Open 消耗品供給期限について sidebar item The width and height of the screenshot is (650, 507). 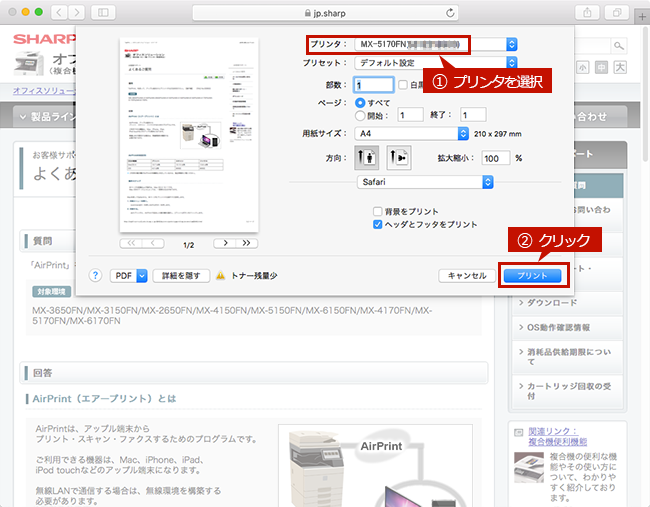pyautogui.click(x=568, y=357)
